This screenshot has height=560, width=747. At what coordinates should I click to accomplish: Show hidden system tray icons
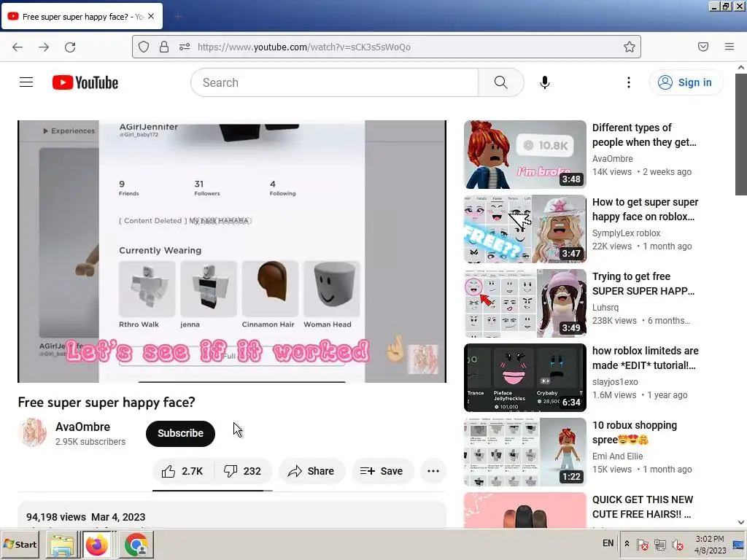click(627, 543)
